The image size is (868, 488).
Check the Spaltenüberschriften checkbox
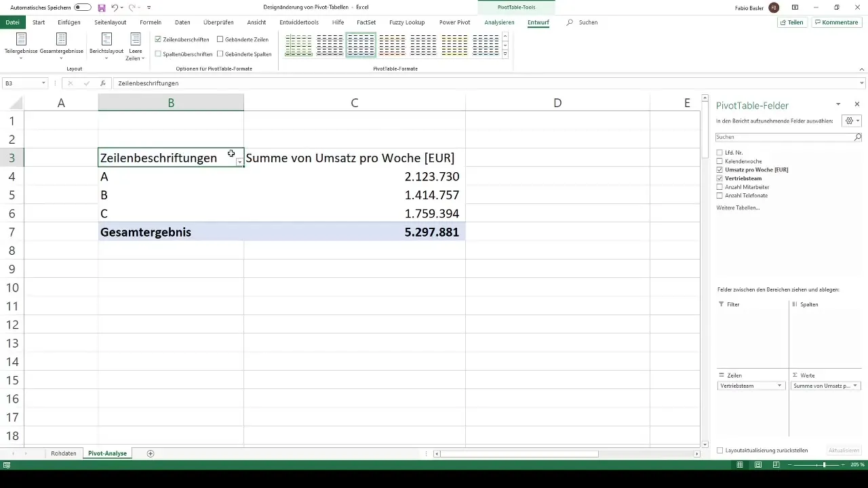coord(158,54)
